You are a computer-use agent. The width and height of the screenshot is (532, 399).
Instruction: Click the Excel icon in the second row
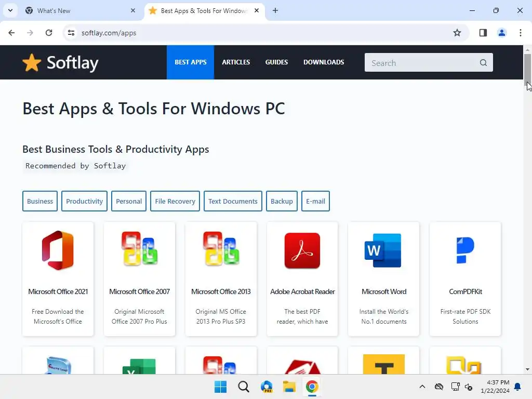coord(139,366)
